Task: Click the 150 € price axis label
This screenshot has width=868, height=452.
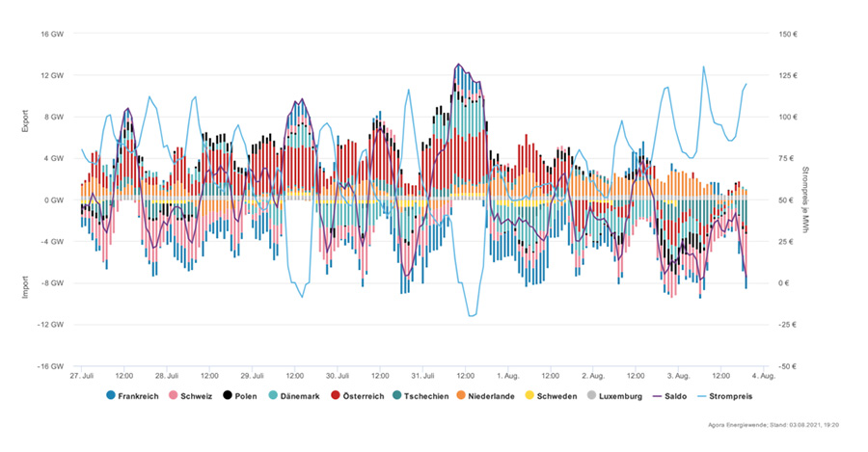Action: pyautogui.click(x=789, y=34)
